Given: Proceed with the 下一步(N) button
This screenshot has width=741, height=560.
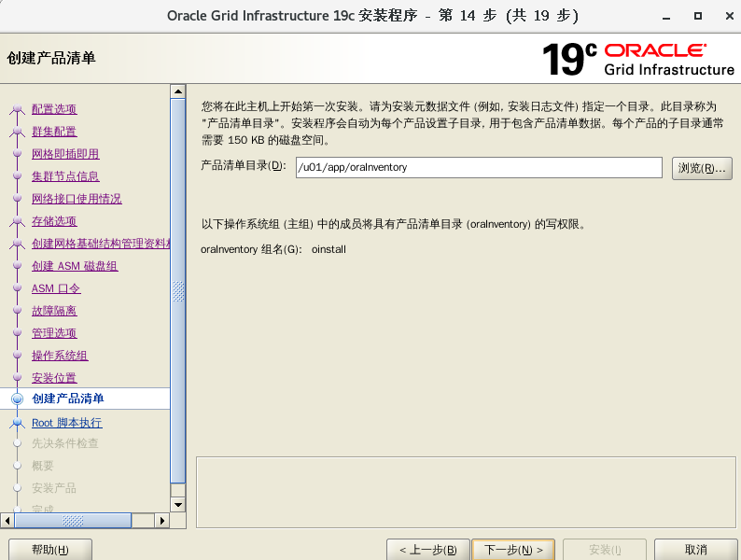Looking at the screenshot, I should pyautogui.click(x=513, y=550).
